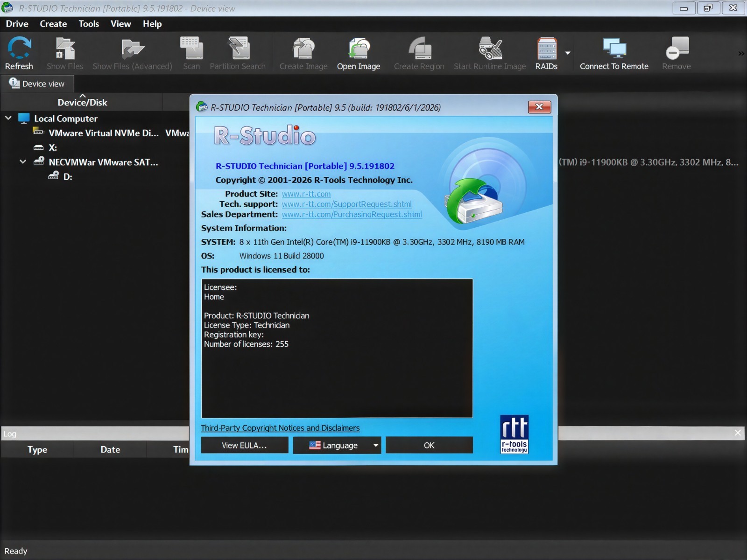Click the View EULA... button
The width and height of the screenshot is (747, 560).
click(244, 445)
